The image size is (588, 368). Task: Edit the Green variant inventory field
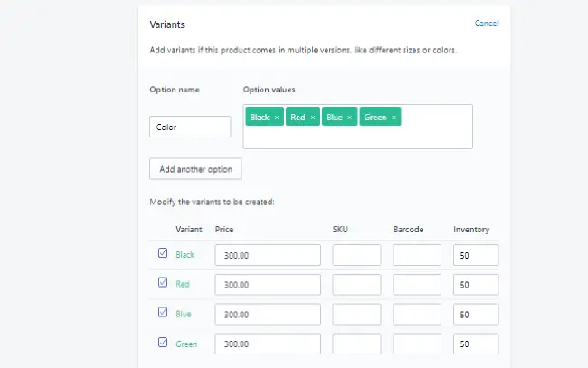pos(476,344)
